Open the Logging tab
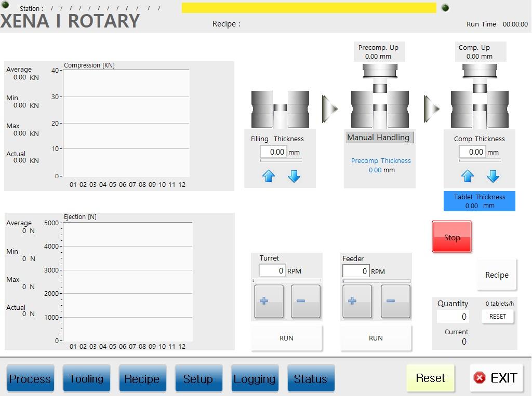This screenshot has width=532, height=396. coord(255,378)
